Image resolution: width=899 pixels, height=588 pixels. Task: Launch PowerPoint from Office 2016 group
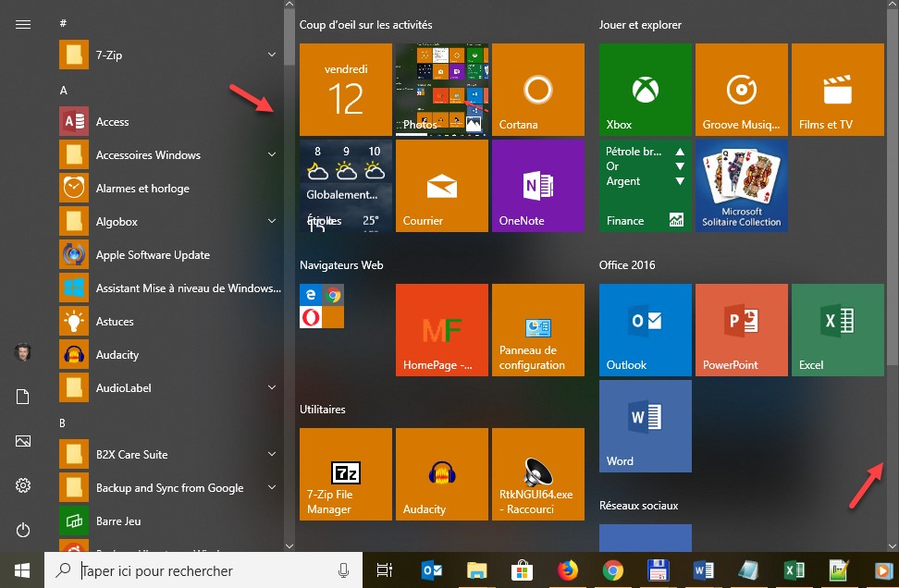click(x=741, y=330)
